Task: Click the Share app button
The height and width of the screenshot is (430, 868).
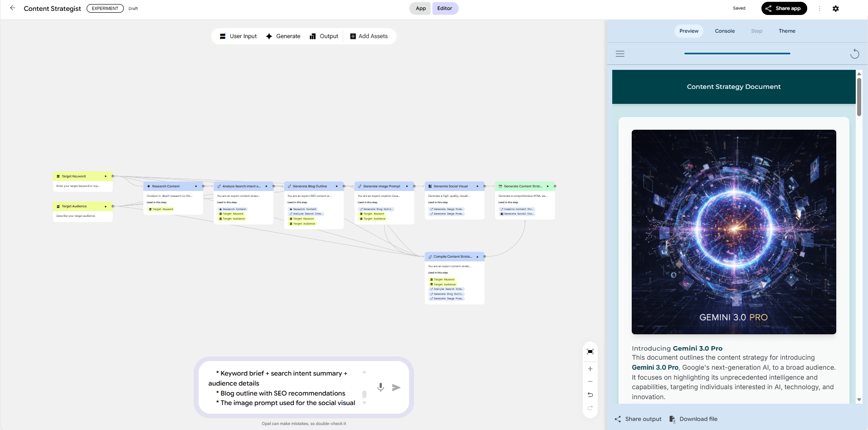Action: [x=784, y=9]
